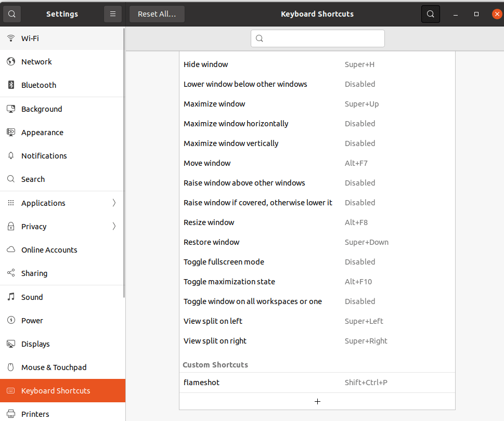Expand the Privacy submenu chevron

pyautogui.click(x=114, y=226)
